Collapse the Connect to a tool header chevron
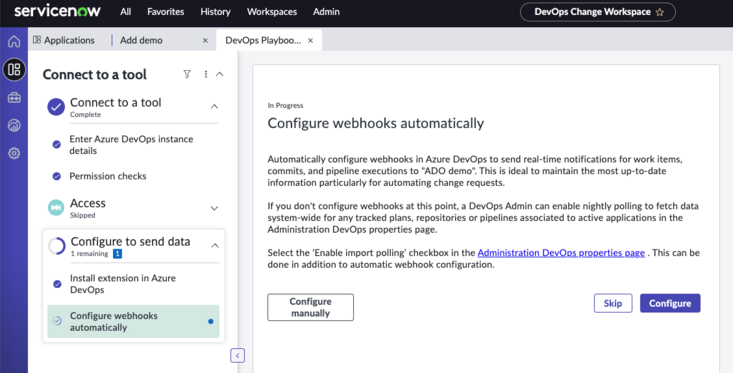This screenshot has width=733, height=373. pyautogui.click(x=220, y=74)
